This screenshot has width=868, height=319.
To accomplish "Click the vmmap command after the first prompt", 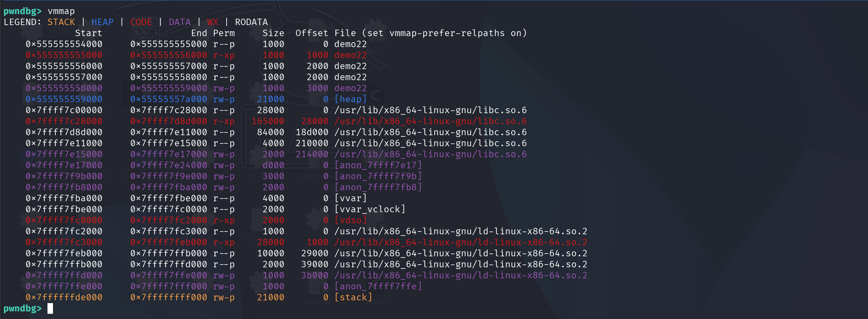I will coord(61,11).
